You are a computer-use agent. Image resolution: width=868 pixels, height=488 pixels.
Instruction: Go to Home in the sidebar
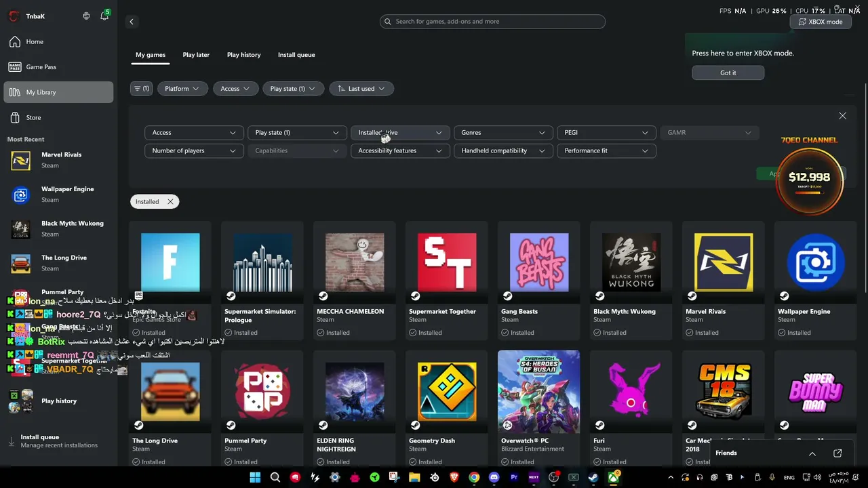coord(58,42)
